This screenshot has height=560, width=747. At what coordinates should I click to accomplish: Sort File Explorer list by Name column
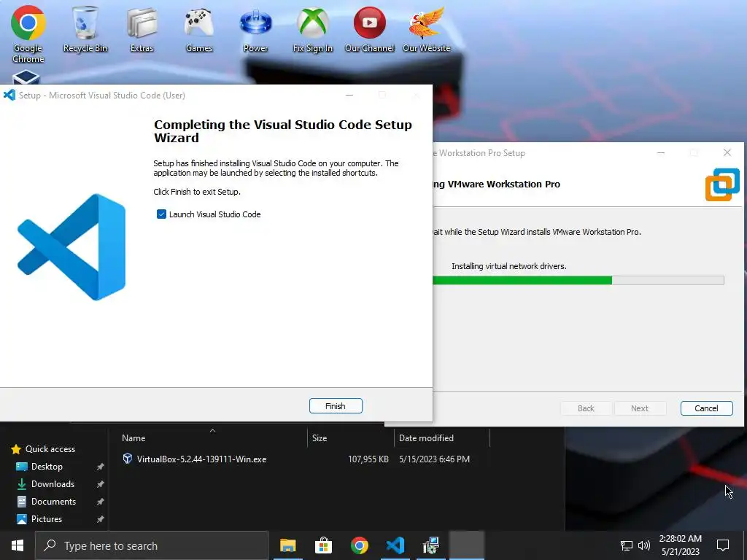pos(133,438)
